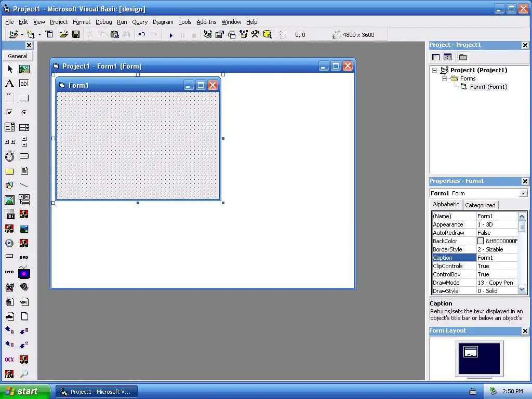Click the Properties Window toolbar icon
532x399 pixels.
click(220, 34)
